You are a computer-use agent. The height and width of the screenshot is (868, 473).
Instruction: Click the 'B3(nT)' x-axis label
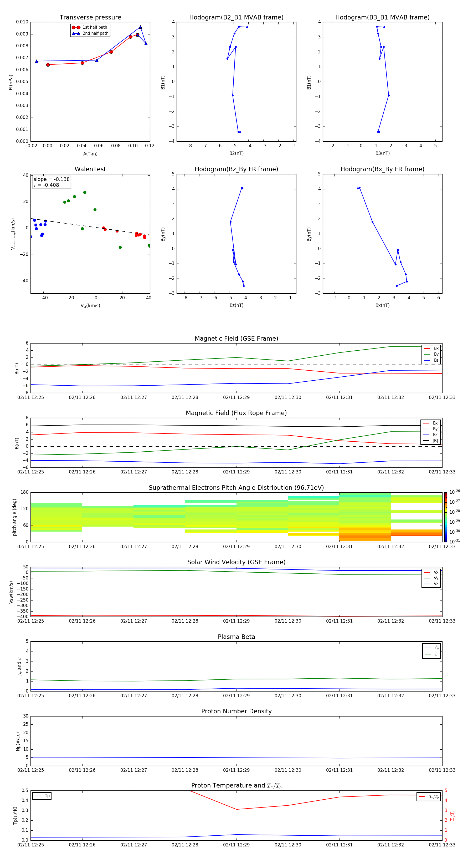click(382, 153)
